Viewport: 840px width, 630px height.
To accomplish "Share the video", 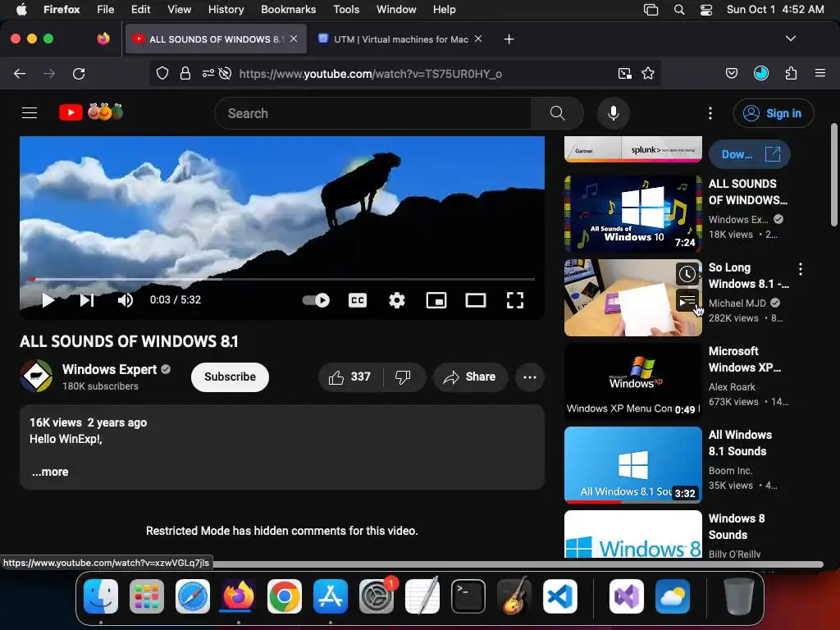I will [x=470, y=377].
